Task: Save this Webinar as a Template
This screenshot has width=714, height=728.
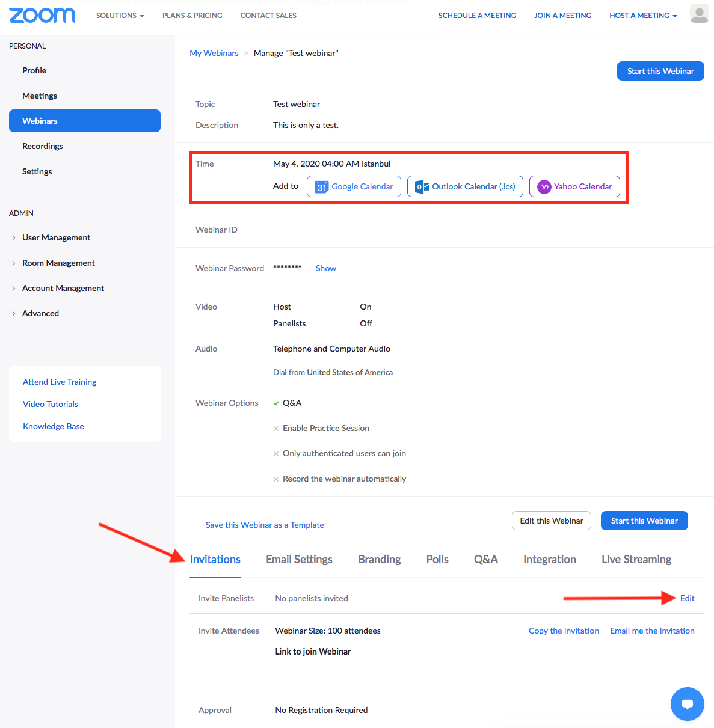Action: tap(265, 525)
